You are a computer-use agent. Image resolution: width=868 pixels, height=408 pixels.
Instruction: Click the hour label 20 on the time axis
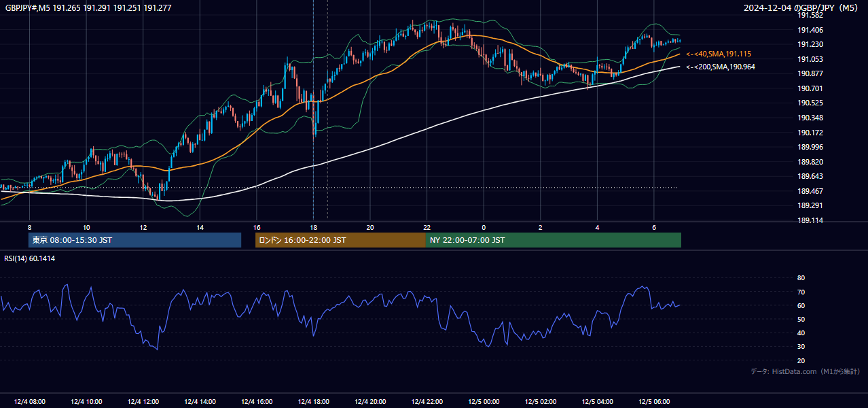pyautogui.click(x=370, y=227)
